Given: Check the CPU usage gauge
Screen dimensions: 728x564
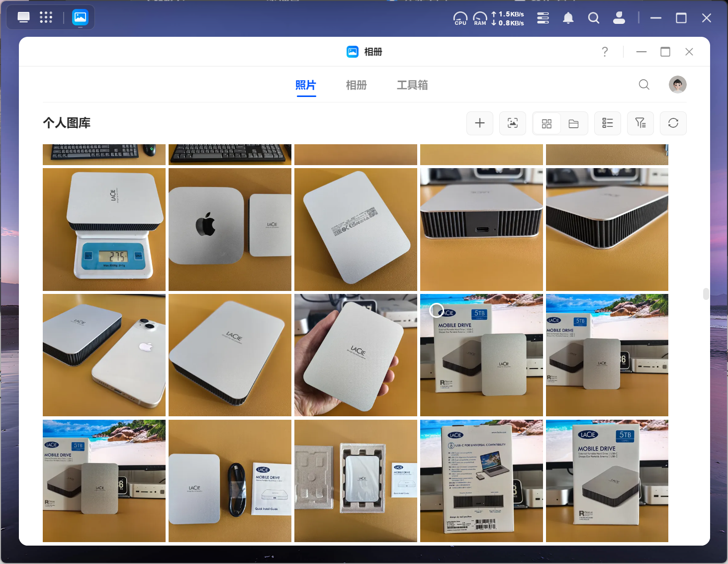Looking at the screenshot, I should [460, 18].
